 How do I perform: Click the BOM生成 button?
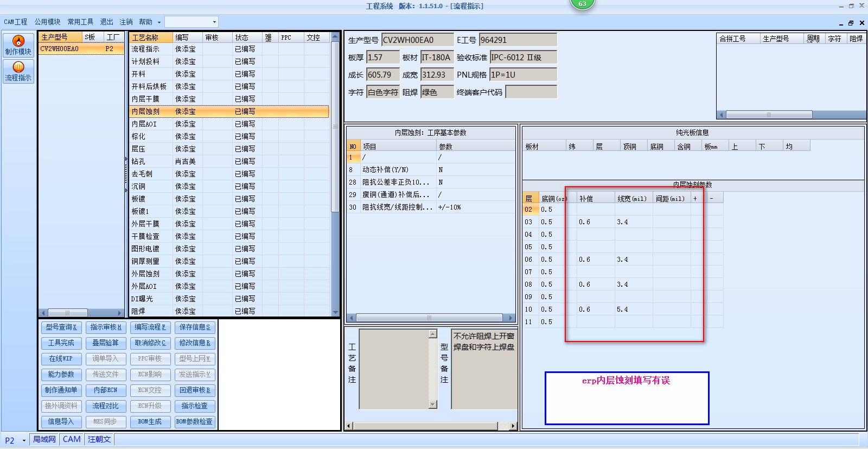pyautogui.click(x=150, y=422)
